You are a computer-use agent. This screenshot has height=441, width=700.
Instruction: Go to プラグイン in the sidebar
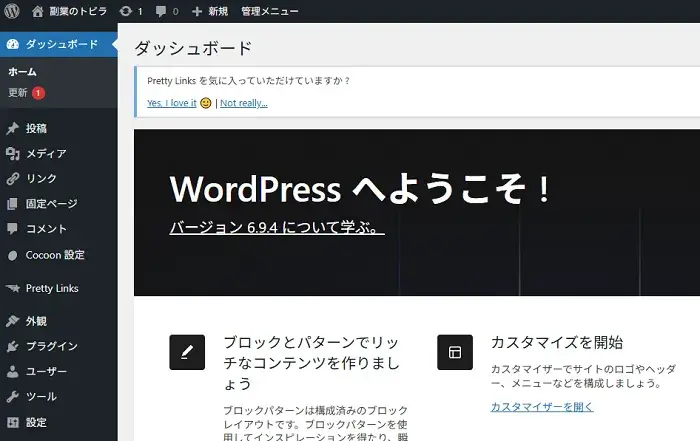pyautogui.click(x=52, y=346)
